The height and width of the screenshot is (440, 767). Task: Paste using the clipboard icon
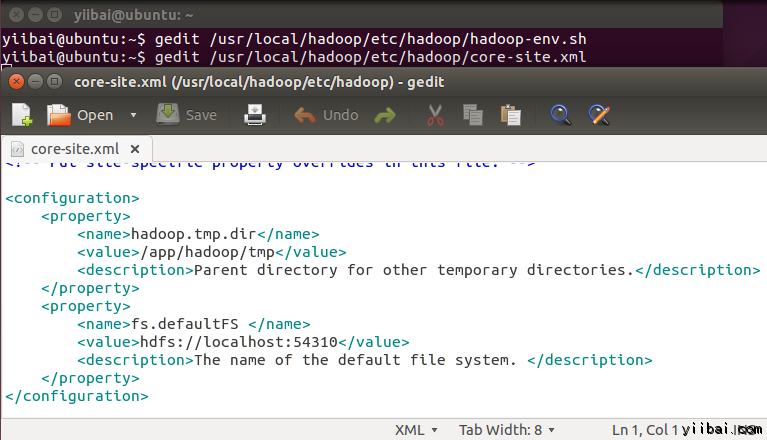tap(510, 115)
